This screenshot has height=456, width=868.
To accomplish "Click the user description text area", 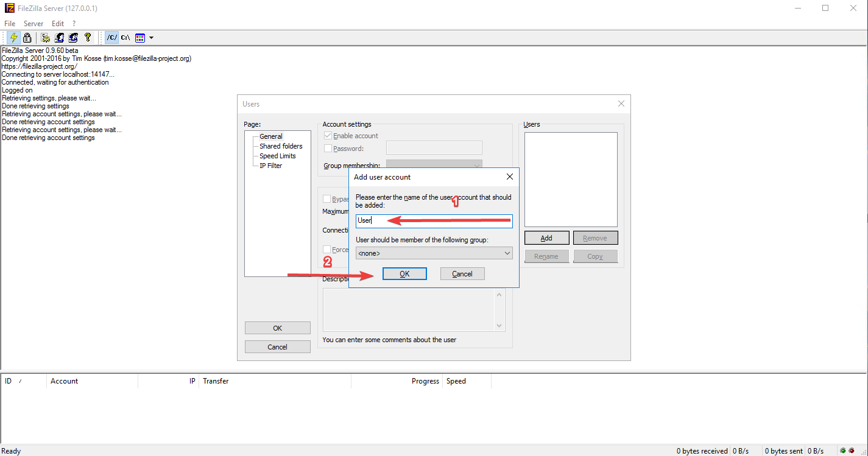I will (x=409, y=310).
